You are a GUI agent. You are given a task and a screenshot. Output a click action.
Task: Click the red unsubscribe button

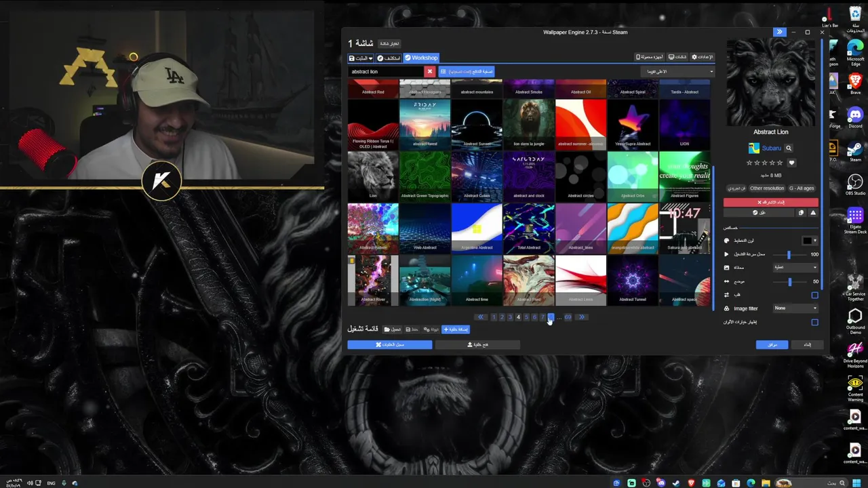(x=771, y=202)
